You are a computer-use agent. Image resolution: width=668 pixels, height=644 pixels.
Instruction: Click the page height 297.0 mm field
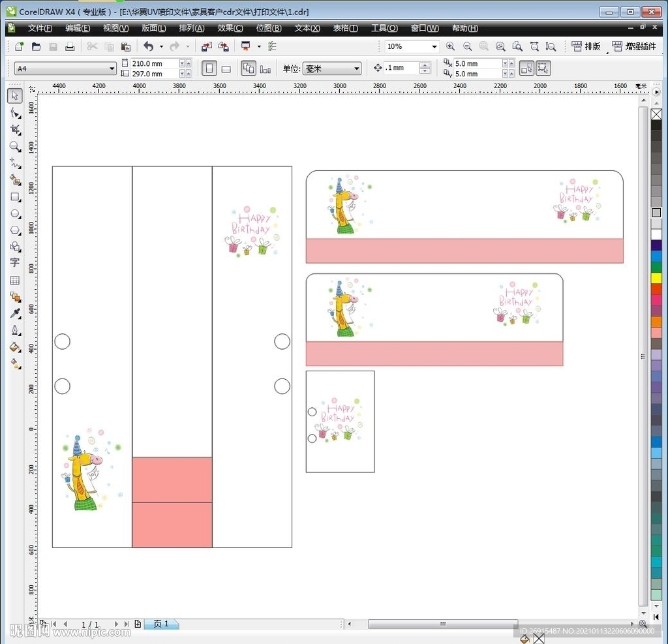(155, 74)
